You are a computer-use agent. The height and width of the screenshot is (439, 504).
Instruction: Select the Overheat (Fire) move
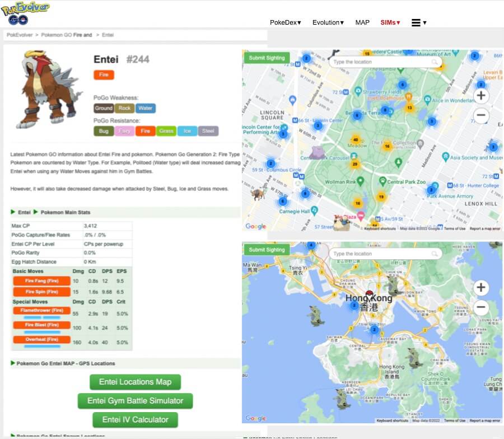coord(42,339)
